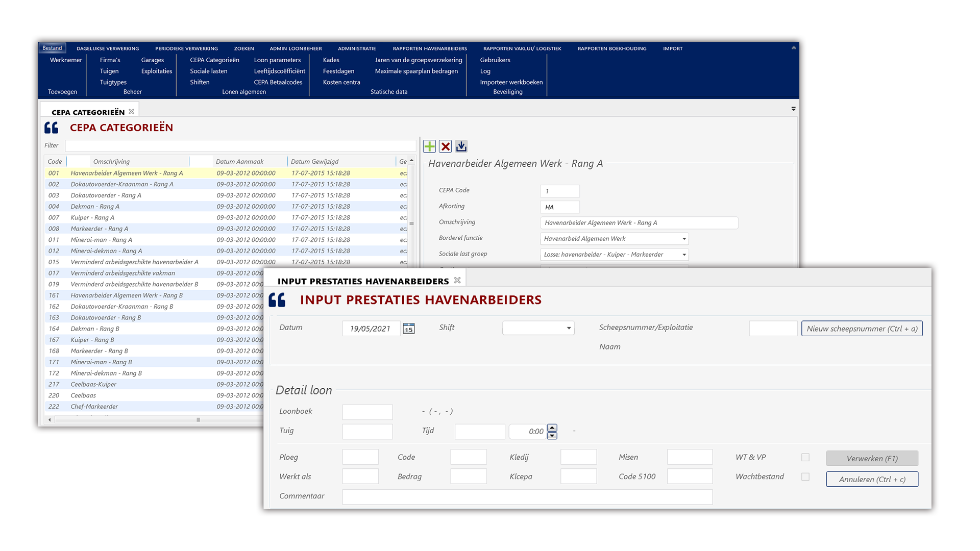Open Log in the Beveiliging group

pyautogui.click(x=485, y=71)
